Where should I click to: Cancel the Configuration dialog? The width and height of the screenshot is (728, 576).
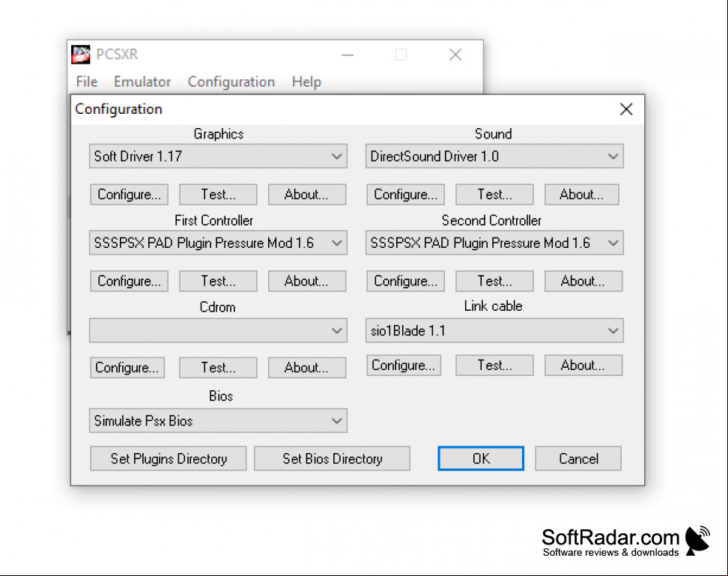pyautogui.click(x=578, y=458)
